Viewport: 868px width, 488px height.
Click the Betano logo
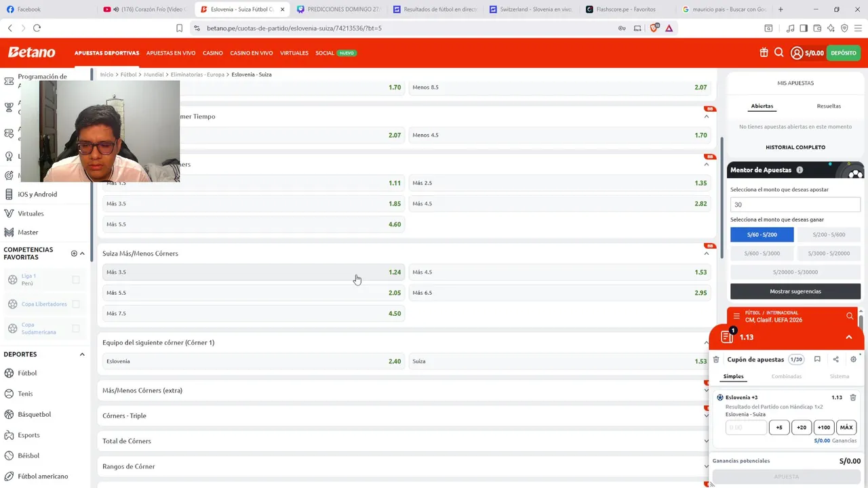31,52
